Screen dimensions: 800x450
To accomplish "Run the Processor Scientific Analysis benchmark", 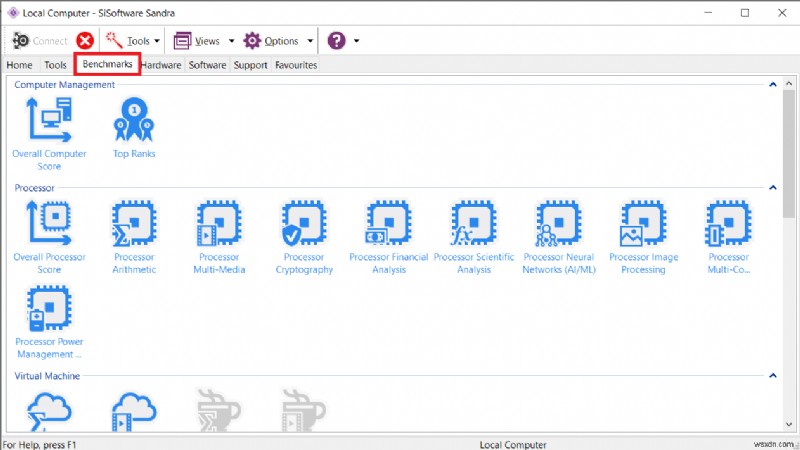I will tap(474, 224).
